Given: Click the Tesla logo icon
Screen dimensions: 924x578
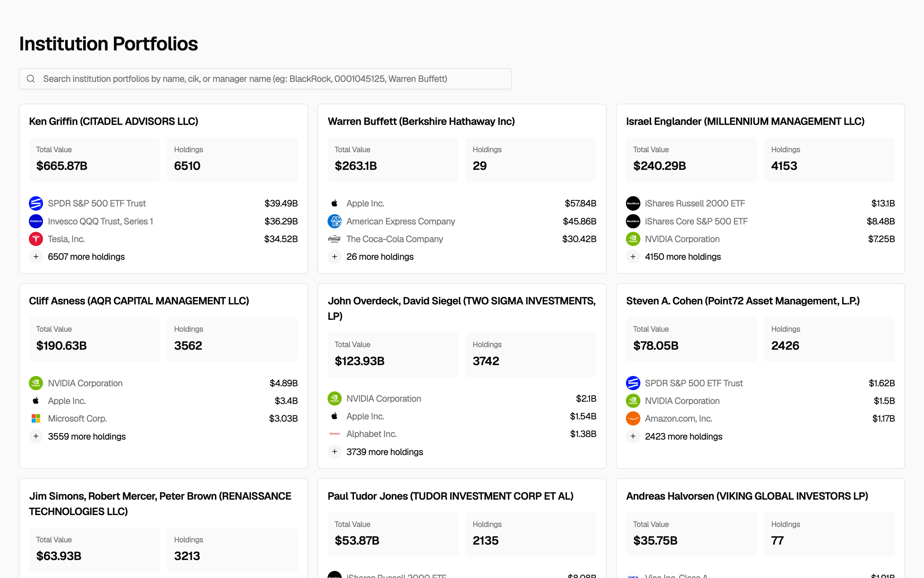Looking at the screenshot, I should click(36, 239).
